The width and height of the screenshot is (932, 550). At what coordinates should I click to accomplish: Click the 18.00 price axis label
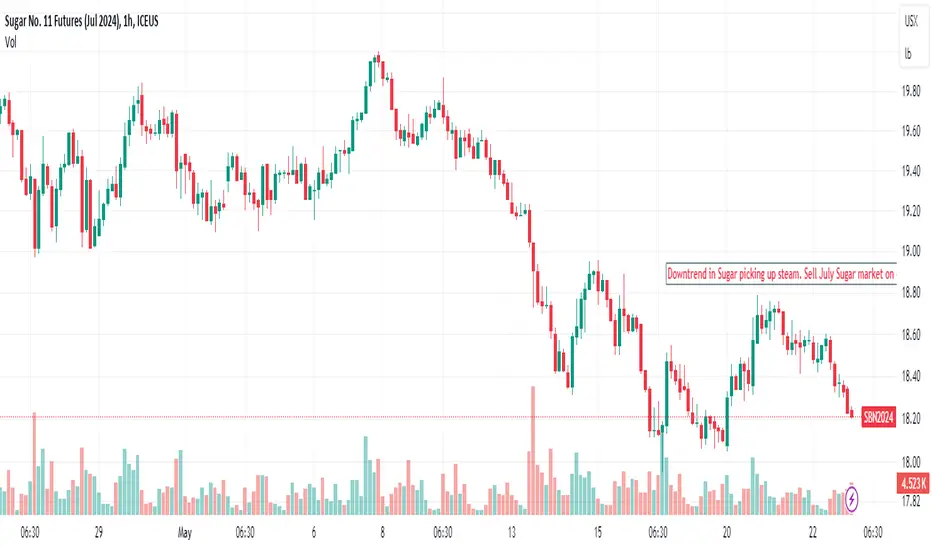tap(911, 462)
